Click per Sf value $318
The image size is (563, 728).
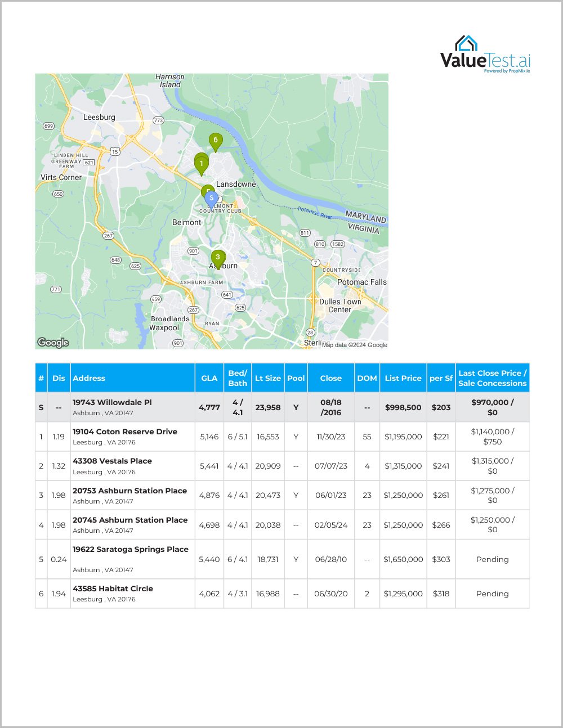point(441,594)
